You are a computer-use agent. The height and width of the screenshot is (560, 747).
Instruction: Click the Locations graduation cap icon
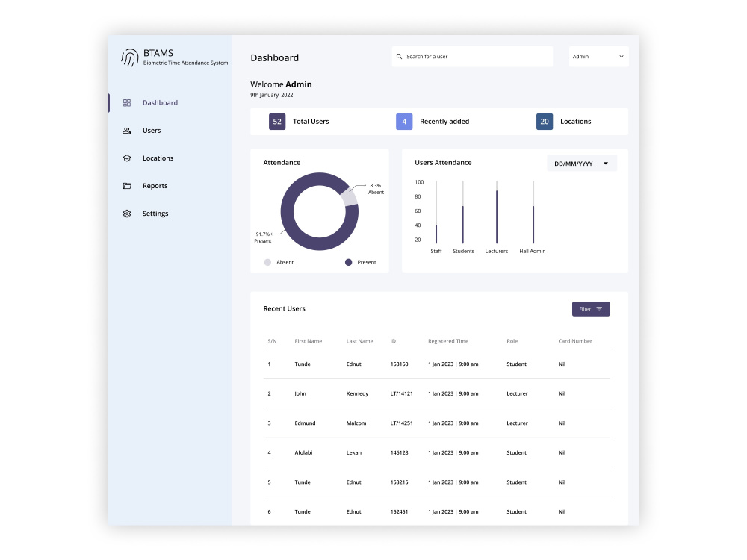[x=127, y=158]
